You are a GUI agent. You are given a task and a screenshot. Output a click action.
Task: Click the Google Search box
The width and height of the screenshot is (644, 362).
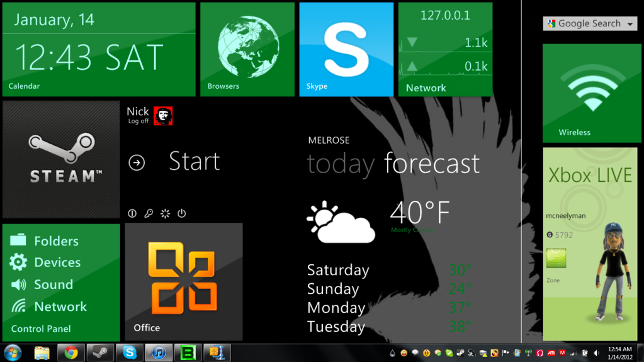(590, 23)
